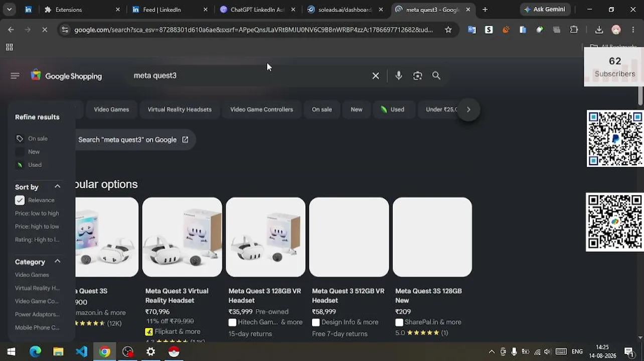Select the Video Games filter chip

coord(111,109)
